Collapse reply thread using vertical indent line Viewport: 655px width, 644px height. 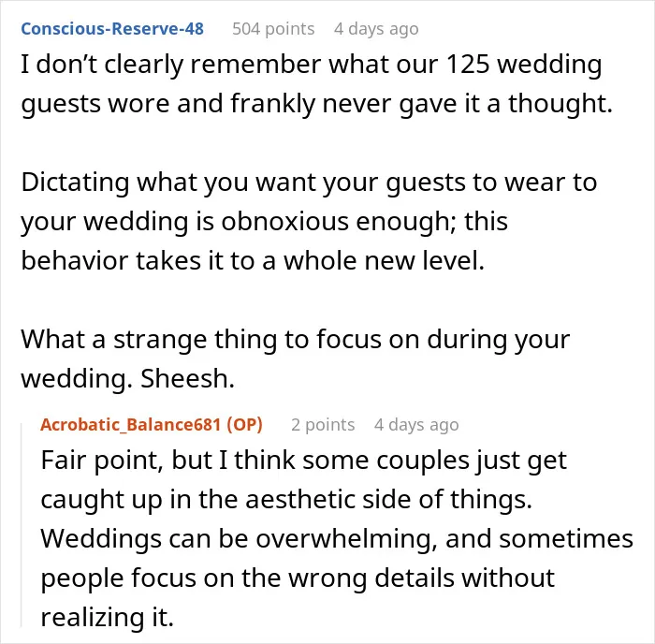coord(22,525)
